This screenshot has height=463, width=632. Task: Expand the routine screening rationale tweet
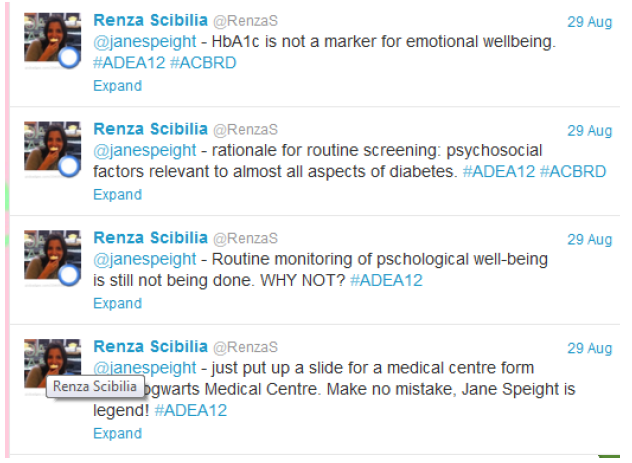tap(117, 195)
